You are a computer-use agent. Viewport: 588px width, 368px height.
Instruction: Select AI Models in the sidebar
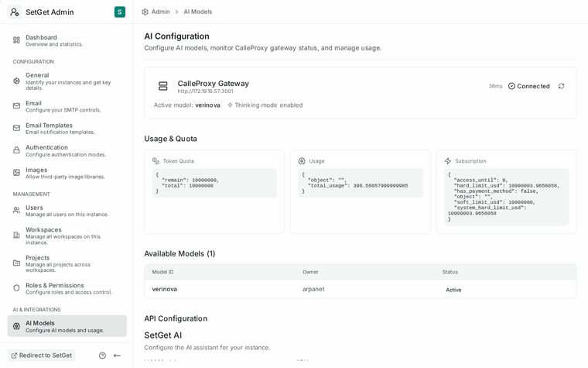67,326
